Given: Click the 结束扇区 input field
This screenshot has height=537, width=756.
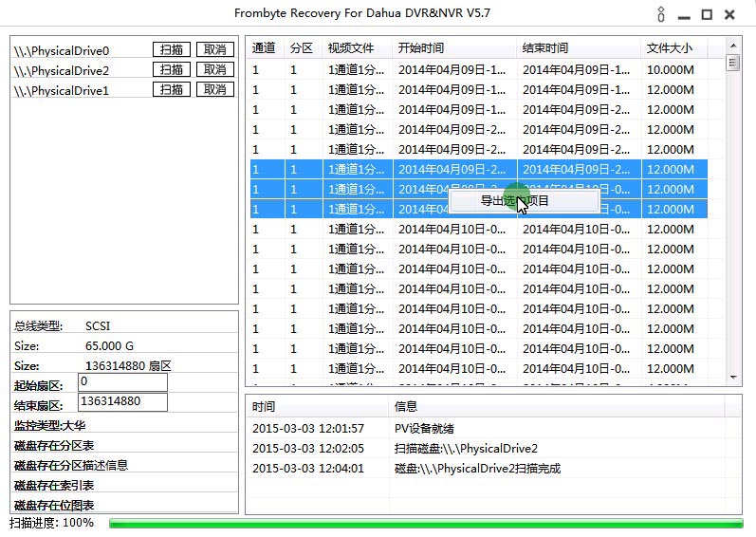Looking at the screenshot, I should point(122,402).
